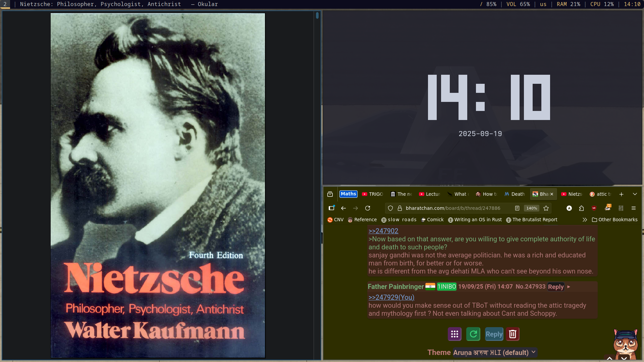This screenshot has height=362, width=644.
Task: Switch to the Death tab
Action: coord(515,194)
